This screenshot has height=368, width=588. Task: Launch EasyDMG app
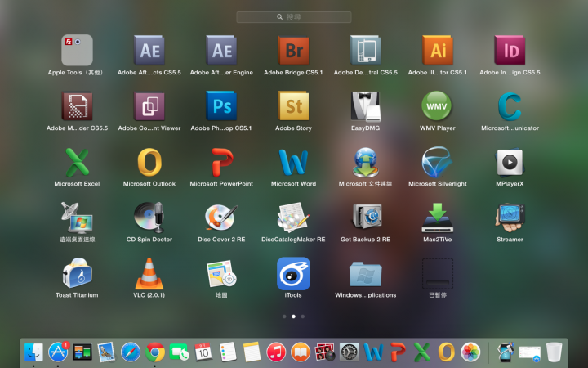pyautogui.click(x=365, y=106)
